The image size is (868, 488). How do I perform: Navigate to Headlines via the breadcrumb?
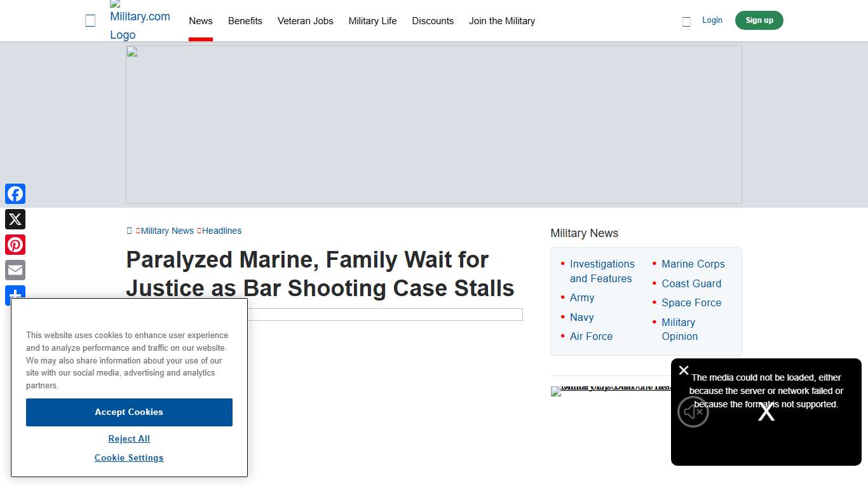click(222, 231)
